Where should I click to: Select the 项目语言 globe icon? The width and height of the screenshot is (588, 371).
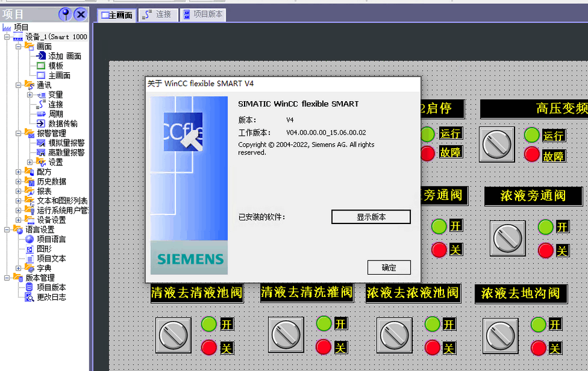[29, 239]
